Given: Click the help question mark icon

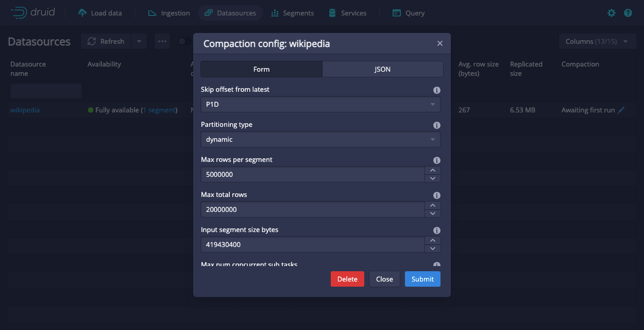Looking at the screenshot, I should [628, 12].
